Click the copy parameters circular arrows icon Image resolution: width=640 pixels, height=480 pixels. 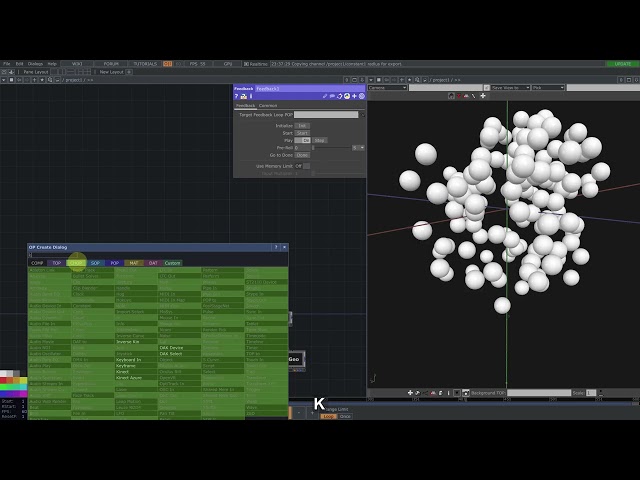(x=339, y=96)
